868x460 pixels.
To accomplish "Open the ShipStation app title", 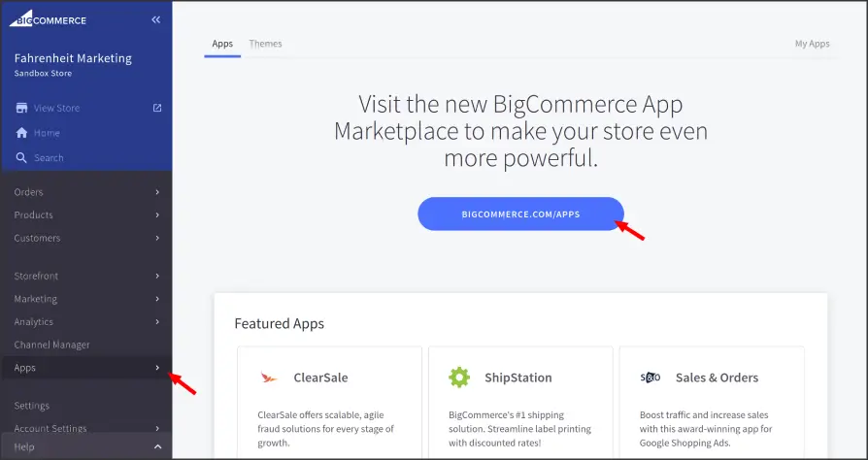I will click(518, 378).
